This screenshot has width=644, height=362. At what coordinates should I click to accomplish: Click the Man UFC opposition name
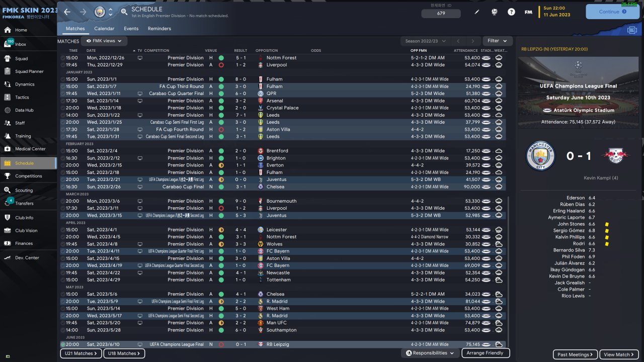click(278, 323)
